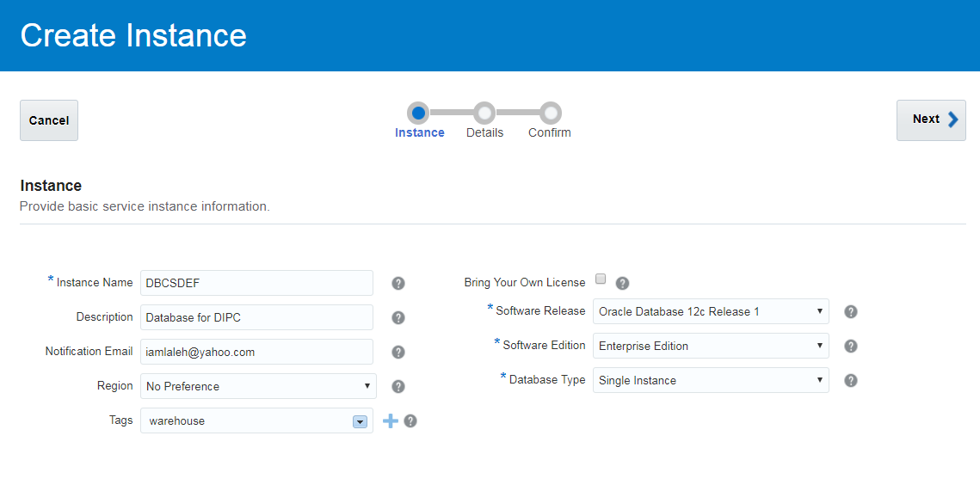The width and height of the screenshot is (980, 491).
Task: Click help icon next to Instance Name
Action: [x=398, y=283]
